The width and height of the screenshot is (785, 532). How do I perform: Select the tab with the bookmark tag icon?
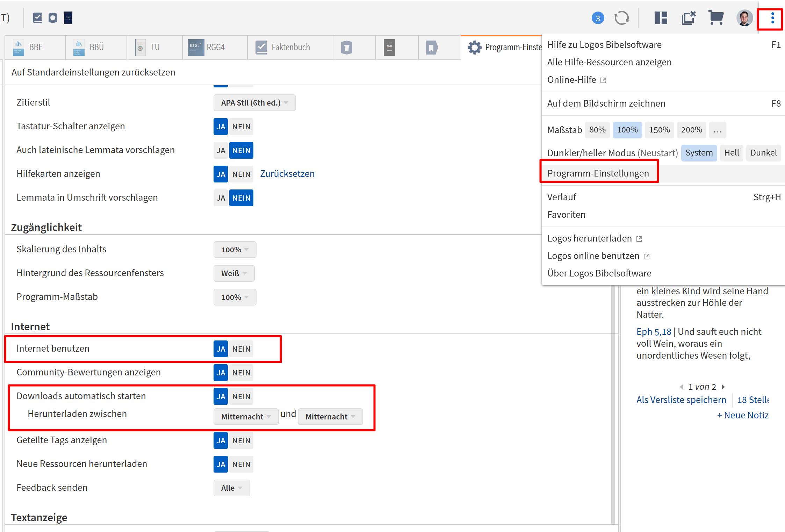440,48
